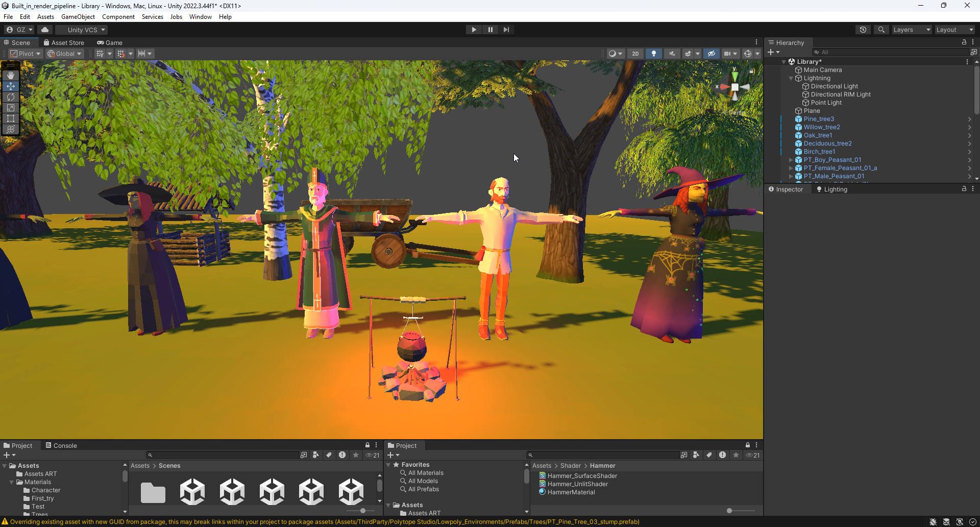Click the Hierarchy search field
980x527 pixels.
click(x=891, y=52)
